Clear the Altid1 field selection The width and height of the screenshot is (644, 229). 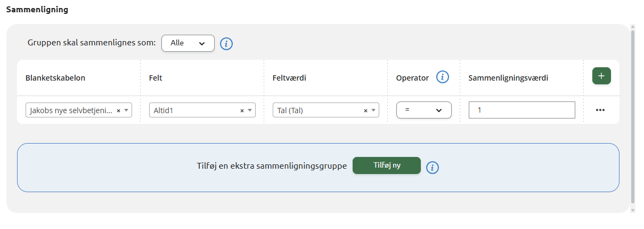pyautogui.click(x=242, y=110)
